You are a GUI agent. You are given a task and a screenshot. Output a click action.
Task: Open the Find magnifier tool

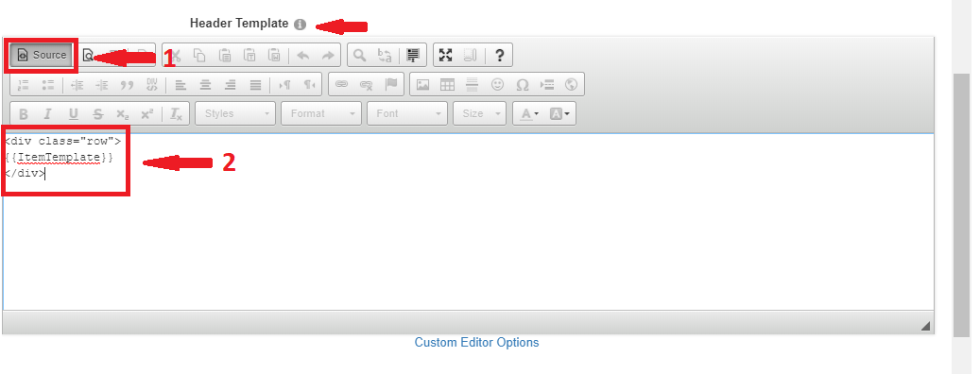359,55
